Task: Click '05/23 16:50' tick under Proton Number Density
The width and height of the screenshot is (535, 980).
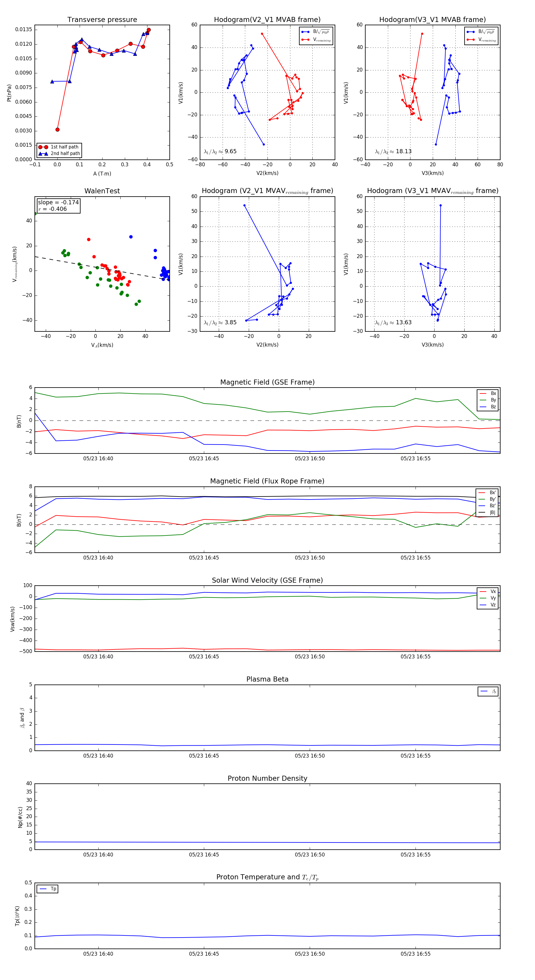Action: pos(310,854)
